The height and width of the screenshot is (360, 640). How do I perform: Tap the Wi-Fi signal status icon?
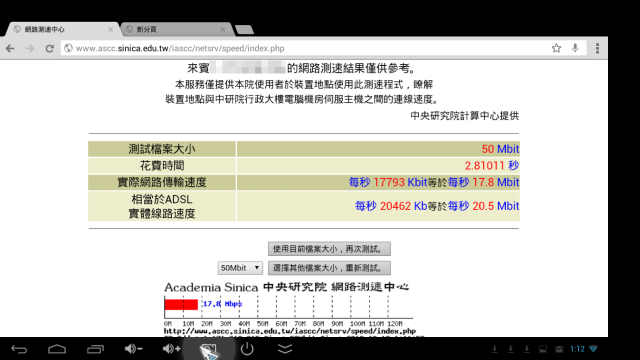[x=593, y=349]
